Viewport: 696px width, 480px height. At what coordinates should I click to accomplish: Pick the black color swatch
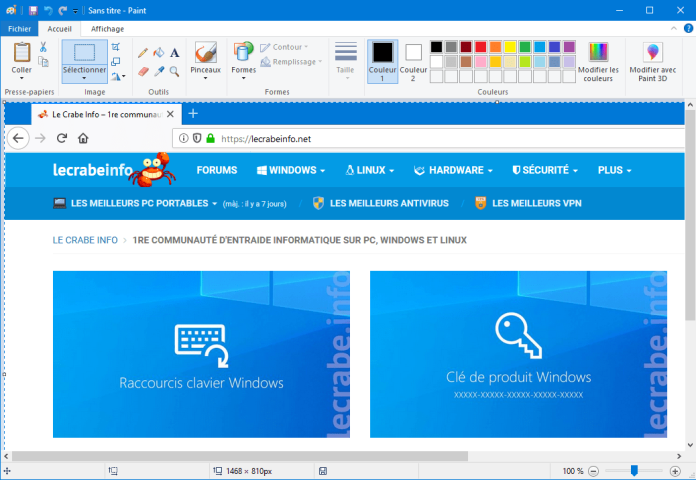click(x=436, y=47)
